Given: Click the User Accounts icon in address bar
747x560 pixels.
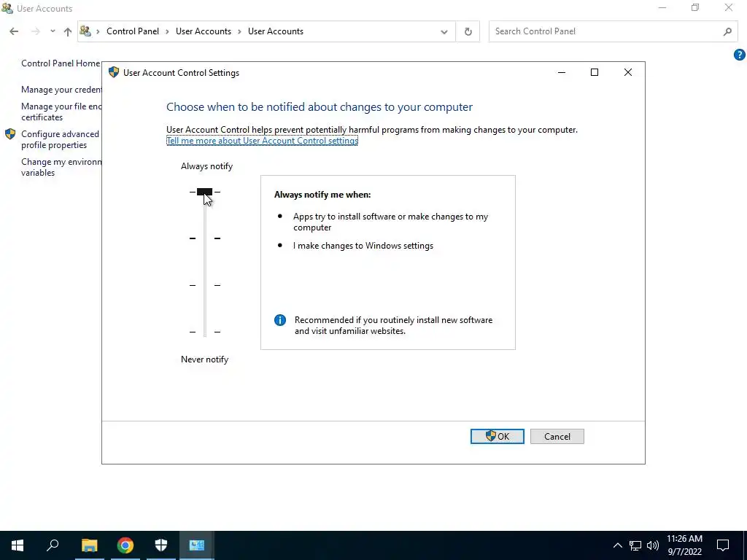Looking at the screenshot, I should (x=85, y=31).
